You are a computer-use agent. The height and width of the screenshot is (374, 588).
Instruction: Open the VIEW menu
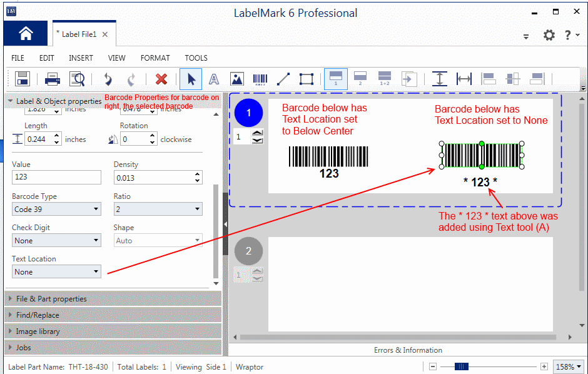pyautogui.click(x=116, y=58)
